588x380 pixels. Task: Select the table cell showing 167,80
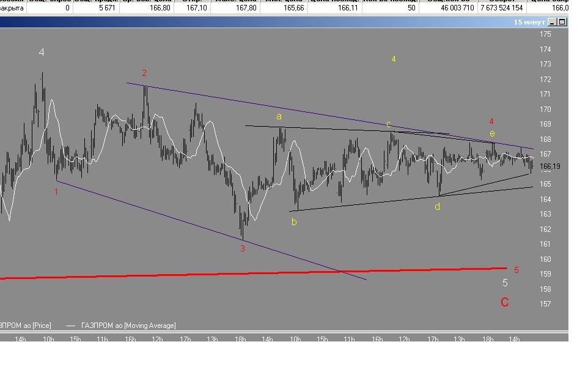[x=235, y=7]
